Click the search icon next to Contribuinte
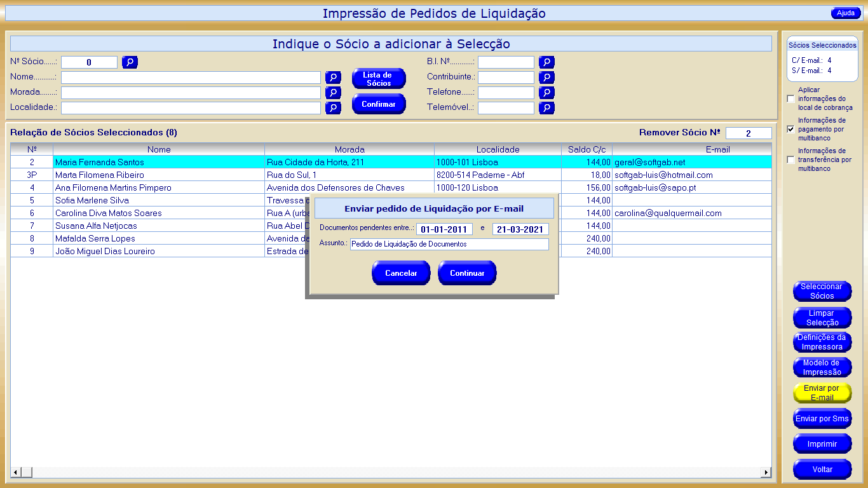Image resolution: width=868 pixels, height=488 pixels. coord(546,78)
